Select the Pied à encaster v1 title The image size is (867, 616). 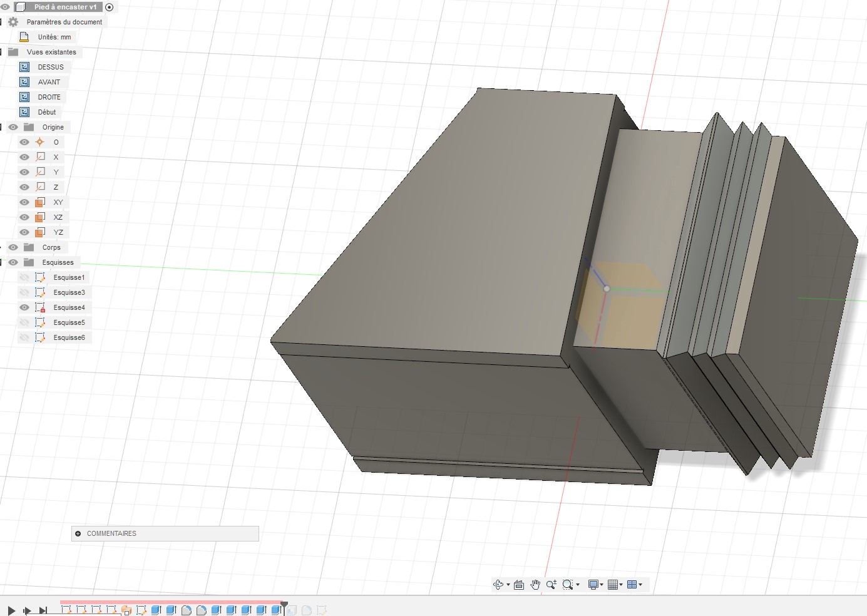66,7
